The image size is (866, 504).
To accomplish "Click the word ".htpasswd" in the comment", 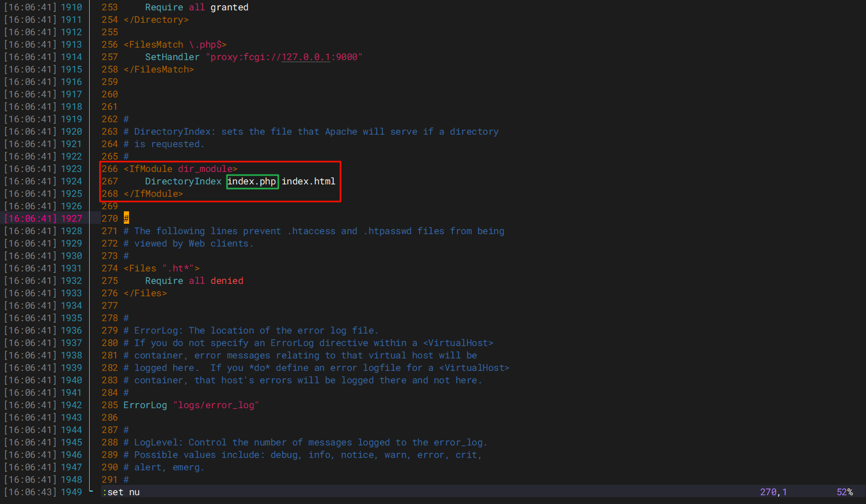I will coord(388,231).
